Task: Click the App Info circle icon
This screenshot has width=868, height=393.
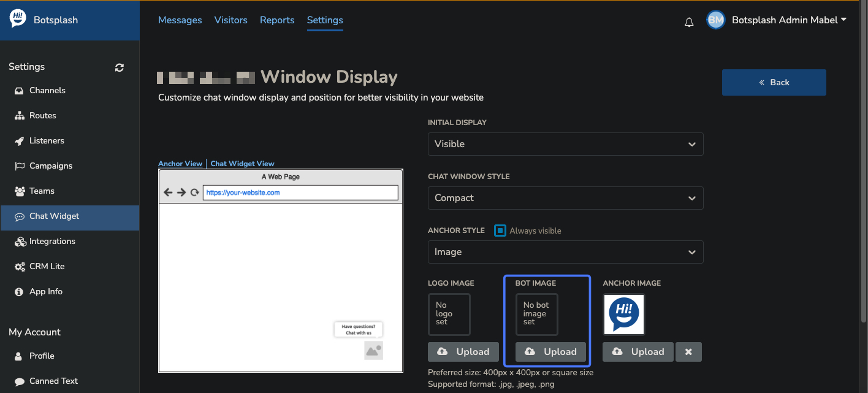Action: click(19, 292)
